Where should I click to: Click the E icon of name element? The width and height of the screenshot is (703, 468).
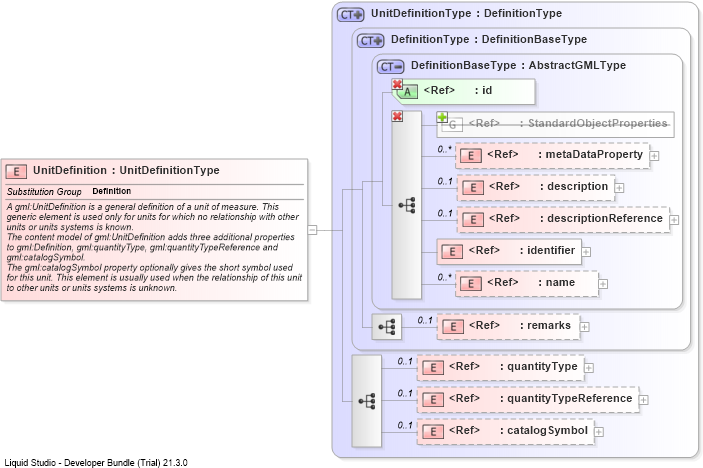[x=471, y=283]
